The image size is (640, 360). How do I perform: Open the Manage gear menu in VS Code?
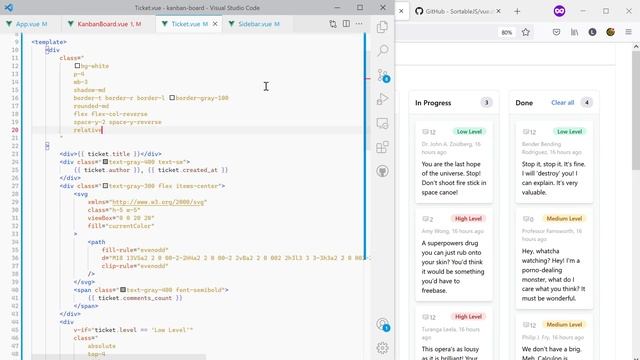pyautogui.click(x=382, y=348)
